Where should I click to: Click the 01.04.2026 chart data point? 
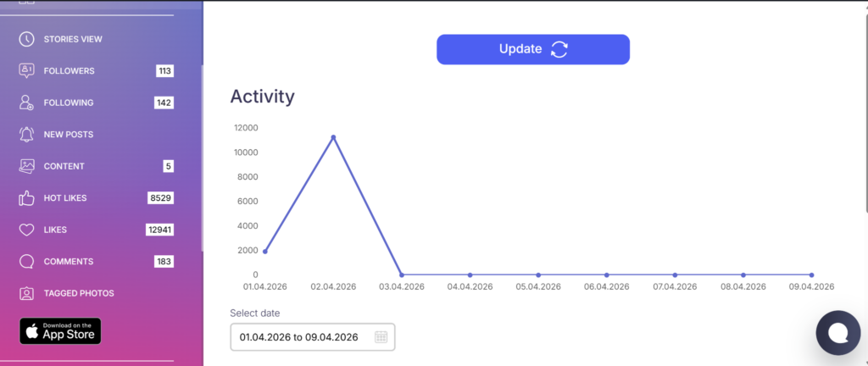264,252
